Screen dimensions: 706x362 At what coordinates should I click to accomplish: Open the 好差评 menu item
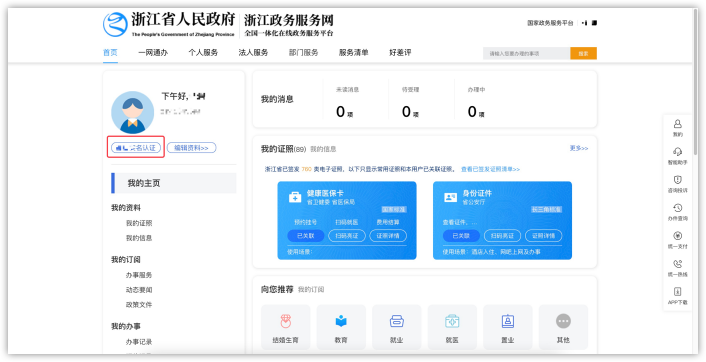point(400,53)
